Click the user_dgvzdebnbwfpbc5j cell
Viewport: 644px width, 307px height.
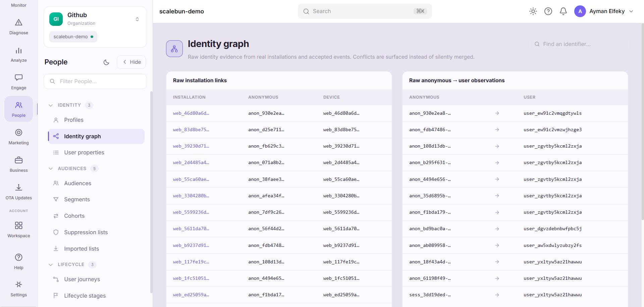point(552,229)
